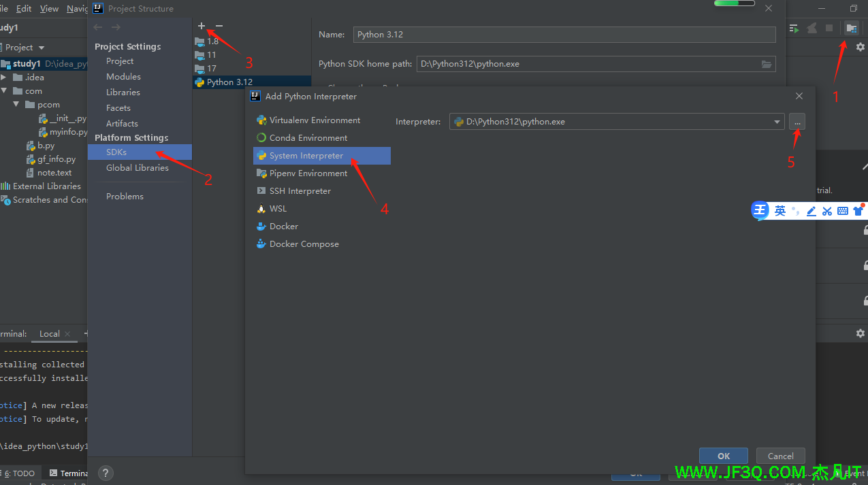The height and width of the screenshot is (485, 868).
Task: Click the plus icon to add SDK
Action: [202, 26]
